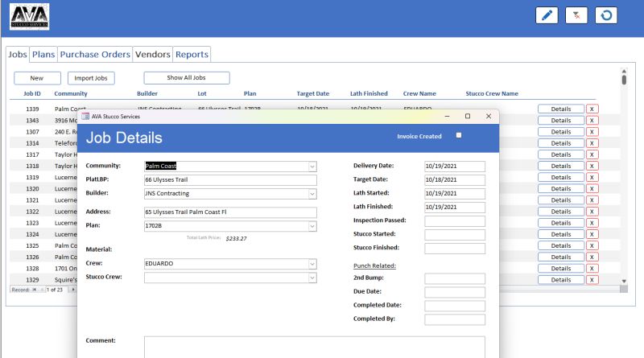Click the Delivery Date field
644x358 pixels.
tap(455, 167)
